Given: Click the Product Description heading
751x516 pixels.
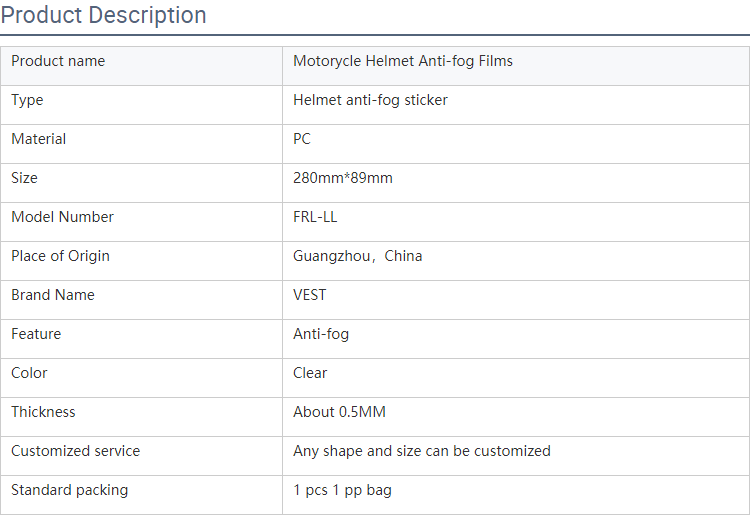Looking at the screenshot, I should coord(103,15).
